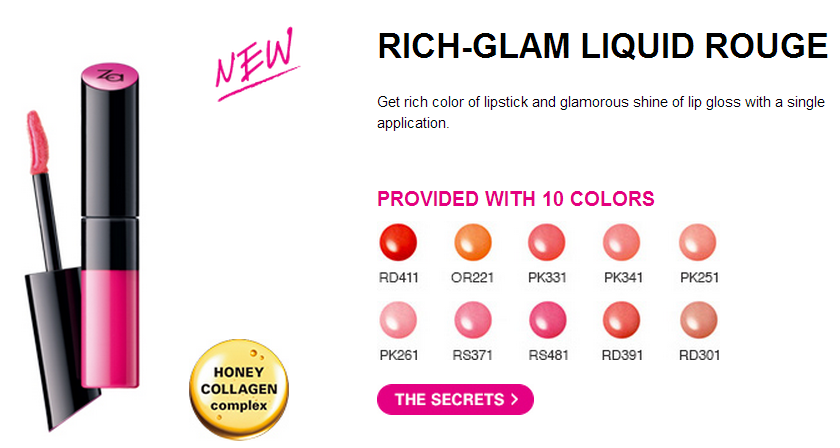Screen dimensions: 840x448
Task: Choose the OR221 orange swatch
Action: point(472,242)
